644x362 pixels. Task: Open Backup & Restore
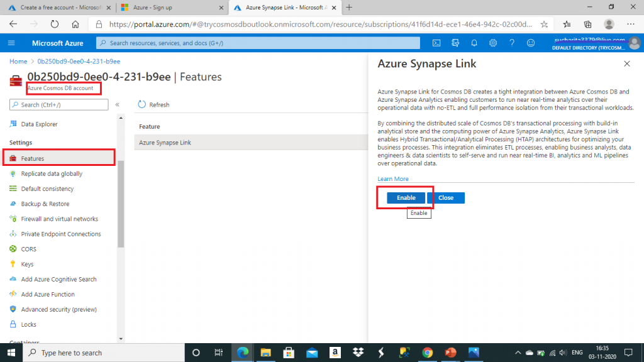click(x=45, y=204)
